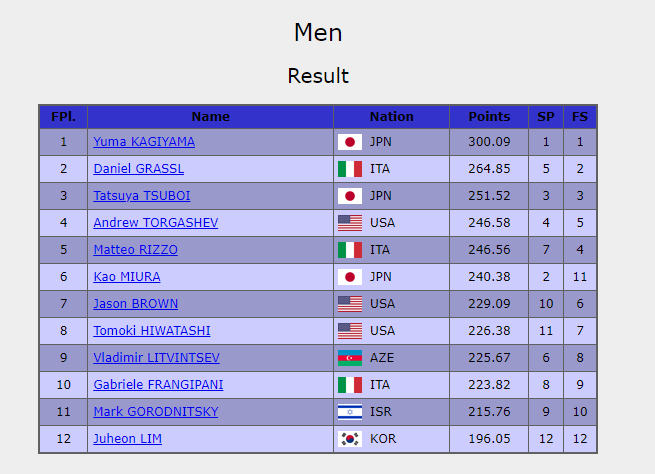The width and height of the screenshot is (655, 474).
Task: Click Italy flag in Daniel Grassl row
Action: [x=349, y=169]
